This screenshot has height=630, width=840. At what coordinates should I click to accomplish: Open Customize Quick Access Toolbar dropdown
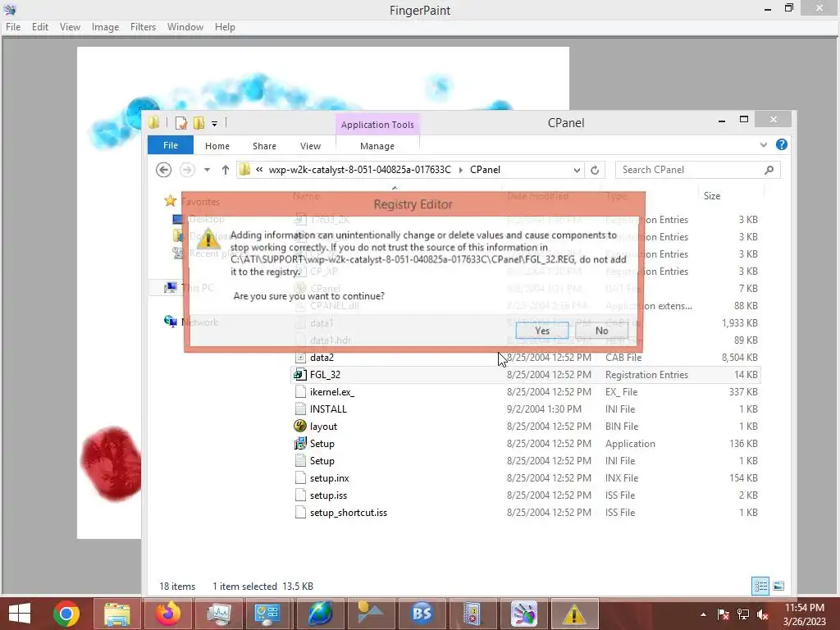[x=214, y=123]
